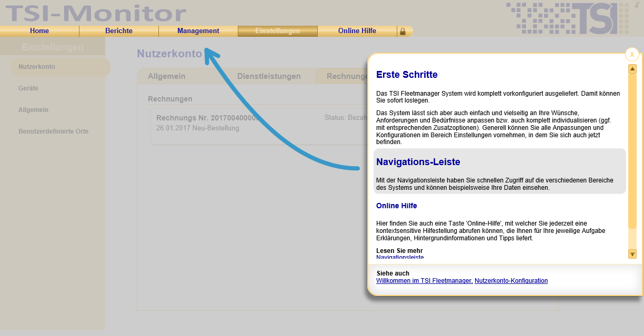
Task: Click the Rechnungs Nr. invoice entry
Action: click(208, 118)
